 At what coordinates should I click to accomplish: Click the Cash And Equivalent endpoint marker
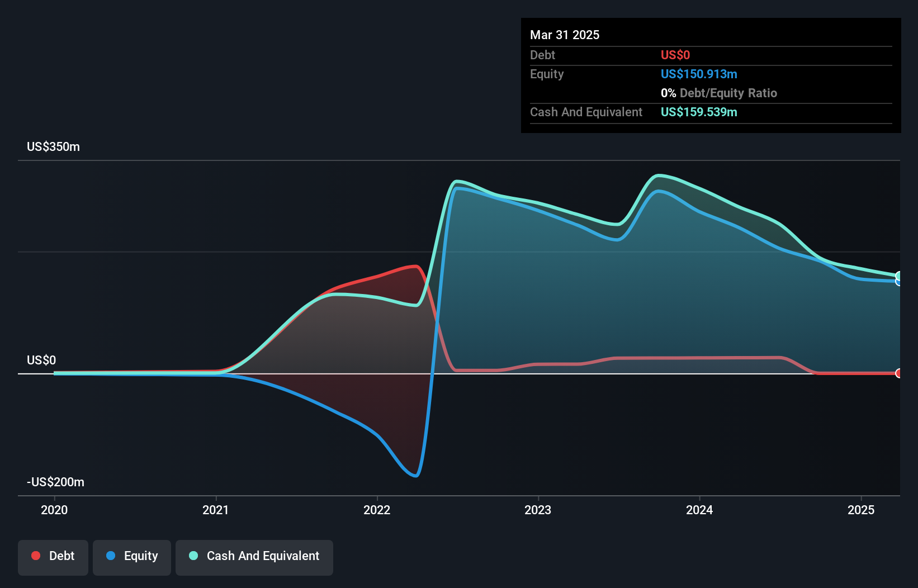(x=898, y=276)
